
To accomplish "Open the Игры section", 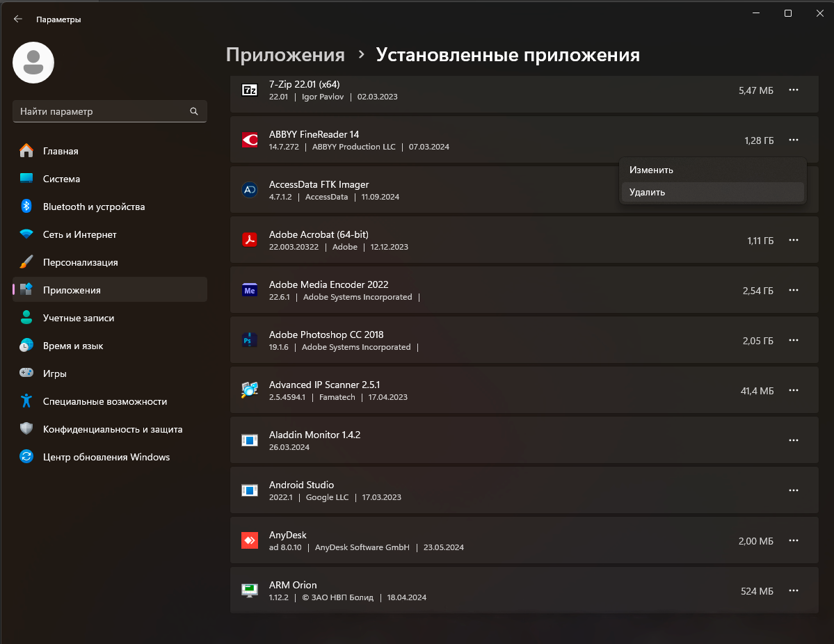I will pos(110,373).
